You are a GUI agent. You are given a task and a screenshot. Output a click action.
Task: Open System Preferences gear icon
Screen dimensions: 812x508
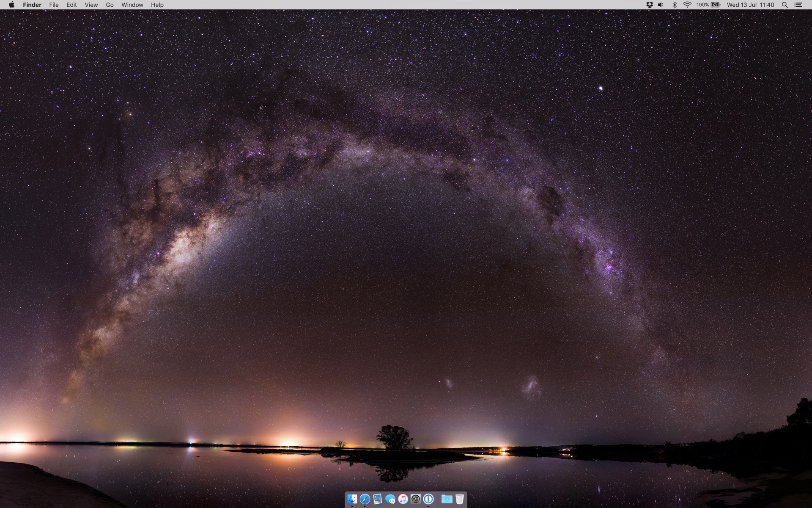coord(416,499)
